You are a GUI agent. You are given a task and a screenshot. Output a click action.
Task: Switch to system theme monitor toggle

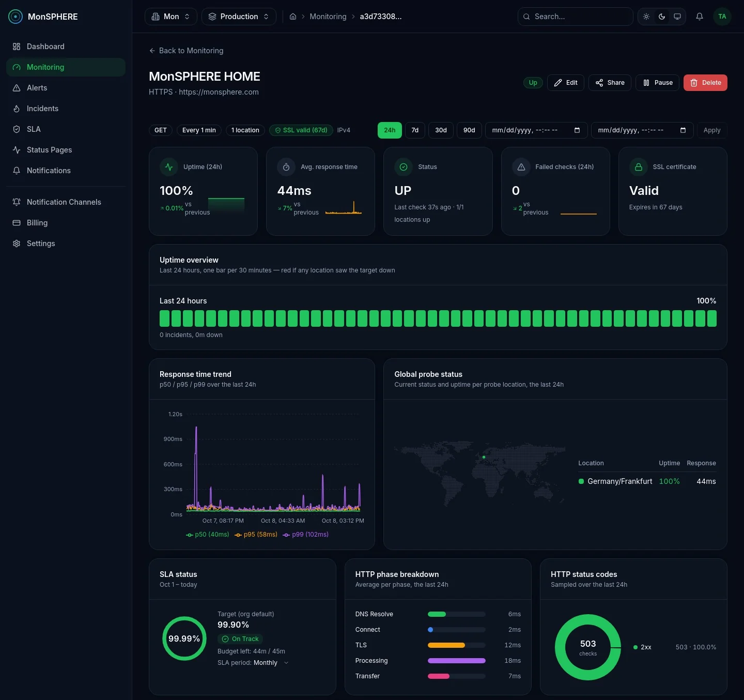click(677, 17)
